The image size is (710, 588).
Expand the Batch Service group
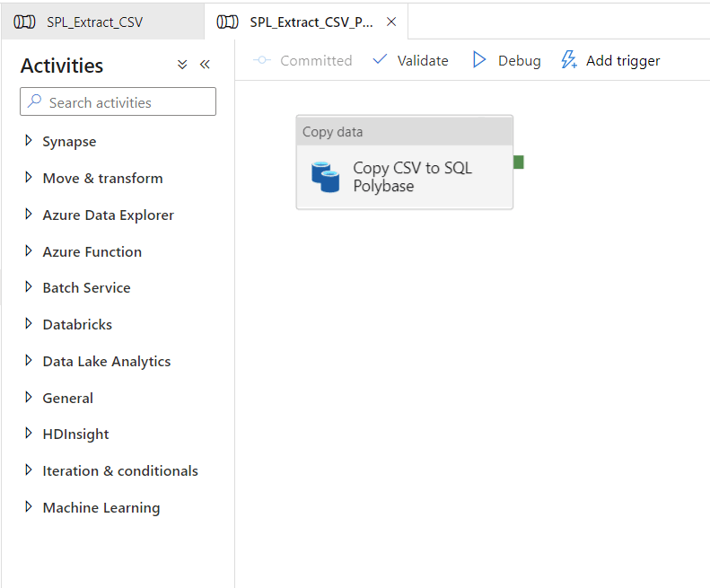tap(29, 286)
